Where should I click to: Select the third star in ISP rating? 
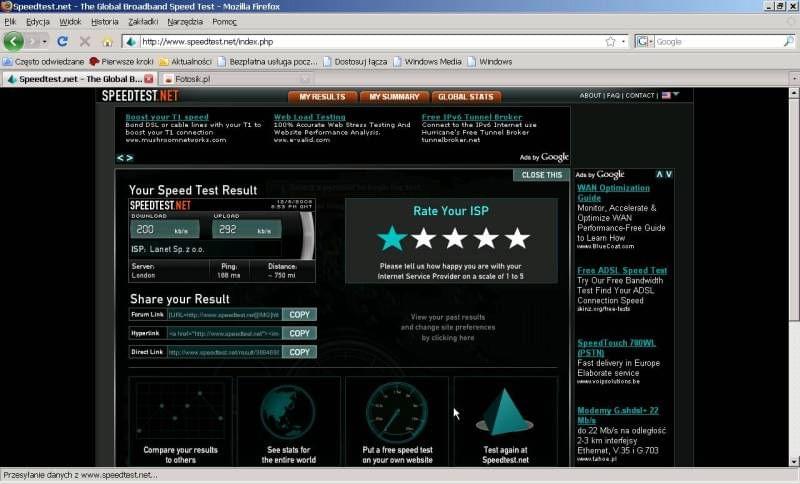click(455, 238)
